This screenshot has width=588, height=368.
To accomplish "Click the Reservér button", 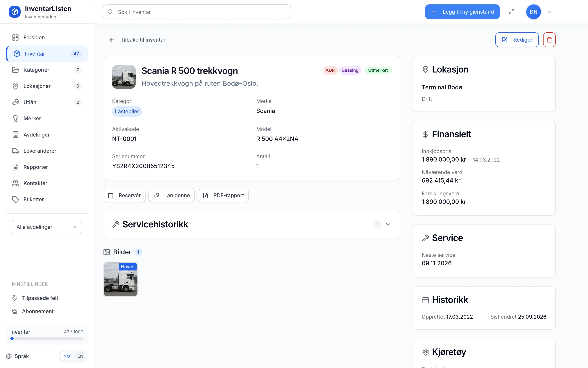I will (x=124, y=195).
